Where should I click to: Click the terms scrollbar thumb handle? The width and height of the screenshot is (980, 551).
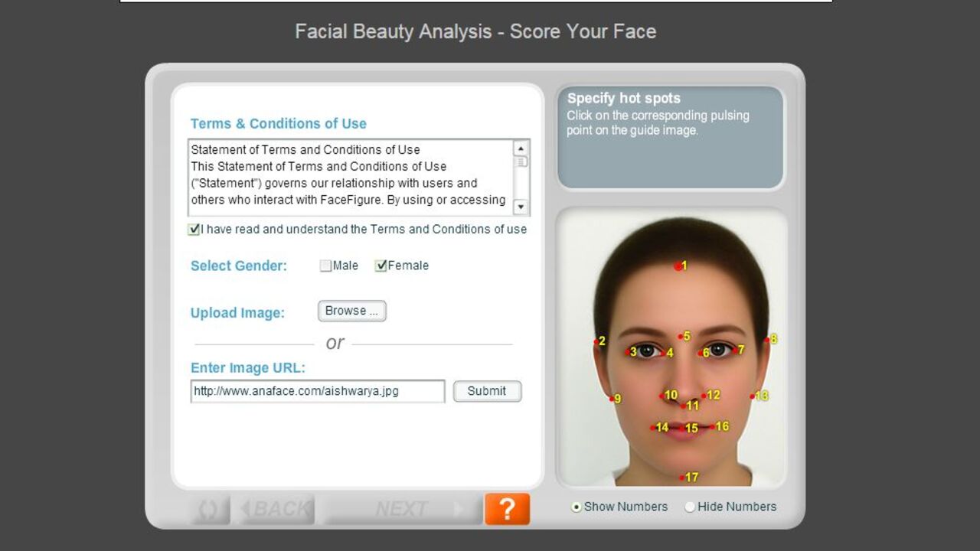pyautogui.click(x=521, y=162)
